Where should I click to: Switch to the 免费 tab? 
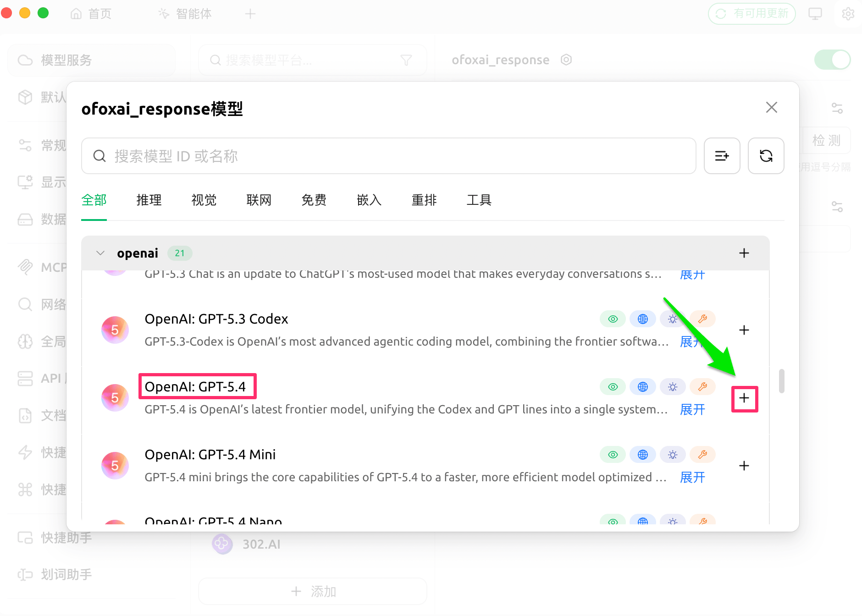314,200
